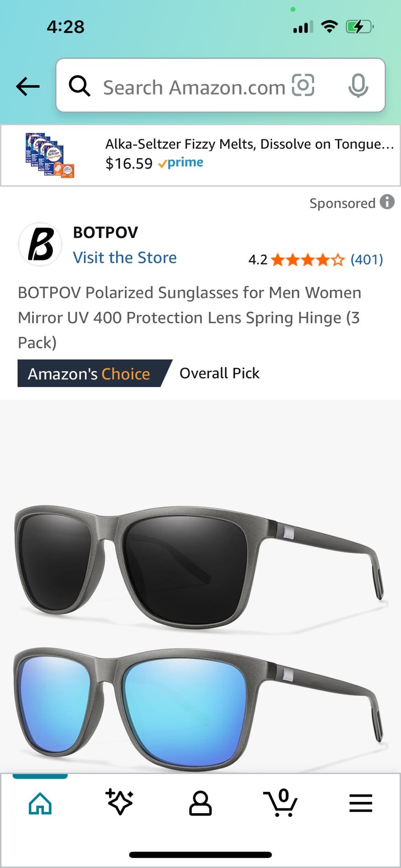Open camera lens visual search

click(303, 85)
